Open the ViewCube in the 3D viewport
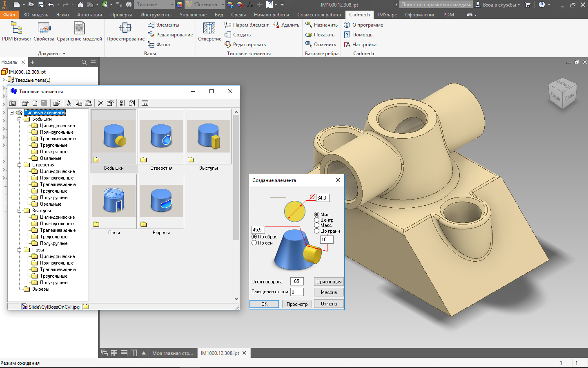Screen dimensions: 588x368 point(562,93)
